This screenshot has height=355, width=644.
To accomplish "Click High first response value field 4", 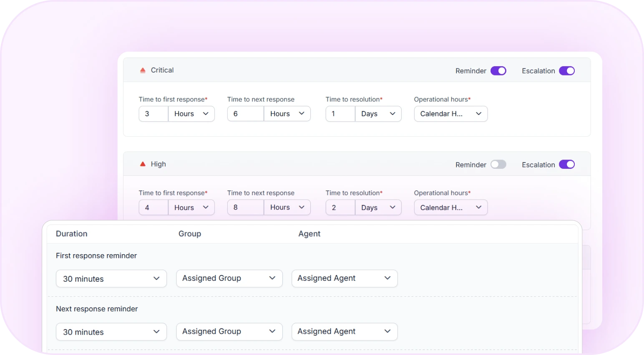I will [x=153, y=207].
